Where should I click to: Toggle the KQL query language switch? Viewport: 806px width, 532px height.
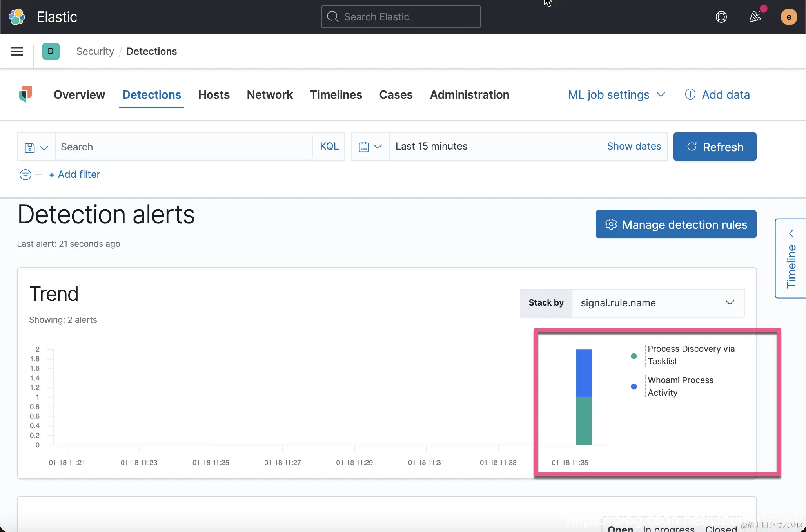coord(329,147)
